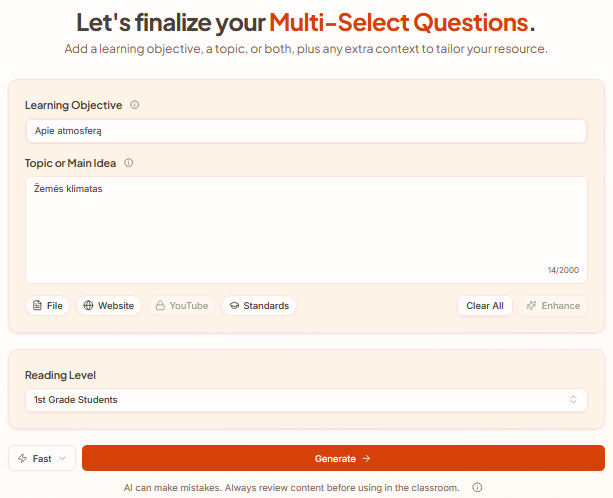Click the YouTube lock icon

tap(159, 306)
